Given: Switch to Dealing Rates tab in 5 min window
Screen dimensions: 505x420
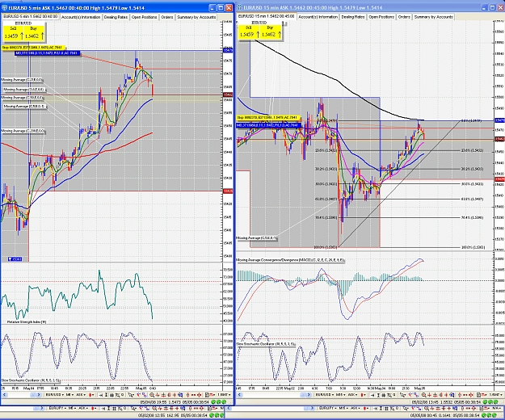Looking at the screenshot, I should pyautogui.click(x=116, y=17).
